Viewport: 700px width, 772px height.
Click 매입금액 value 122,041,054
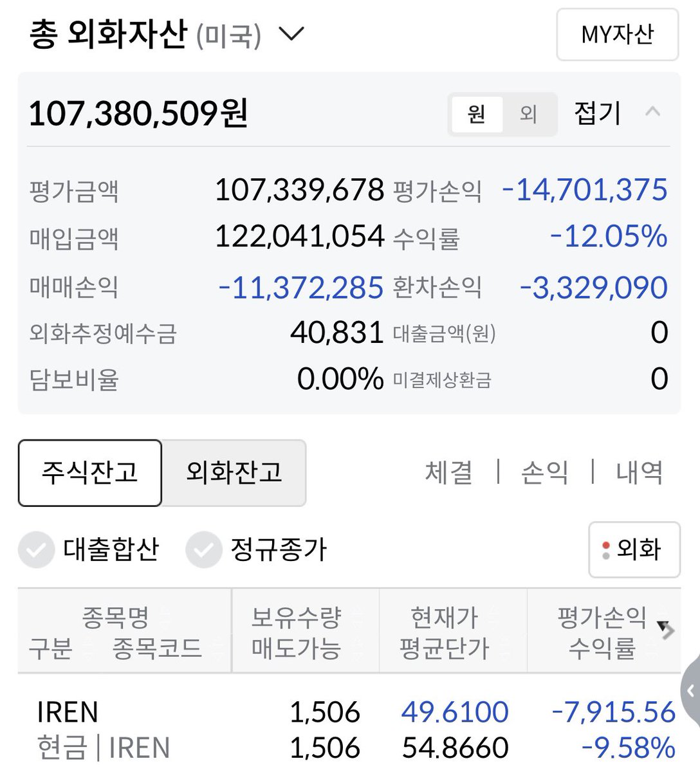tap(299, 236)
